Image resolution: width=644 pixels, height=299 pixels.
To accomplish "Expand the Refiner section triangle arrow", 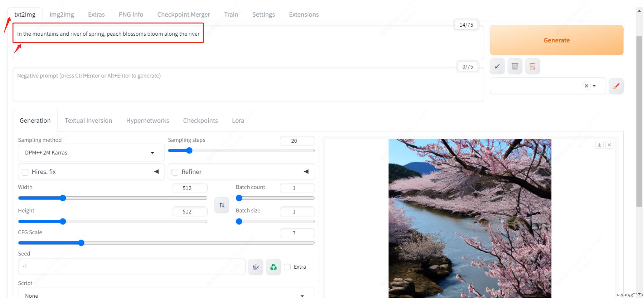I will point(306,172).
